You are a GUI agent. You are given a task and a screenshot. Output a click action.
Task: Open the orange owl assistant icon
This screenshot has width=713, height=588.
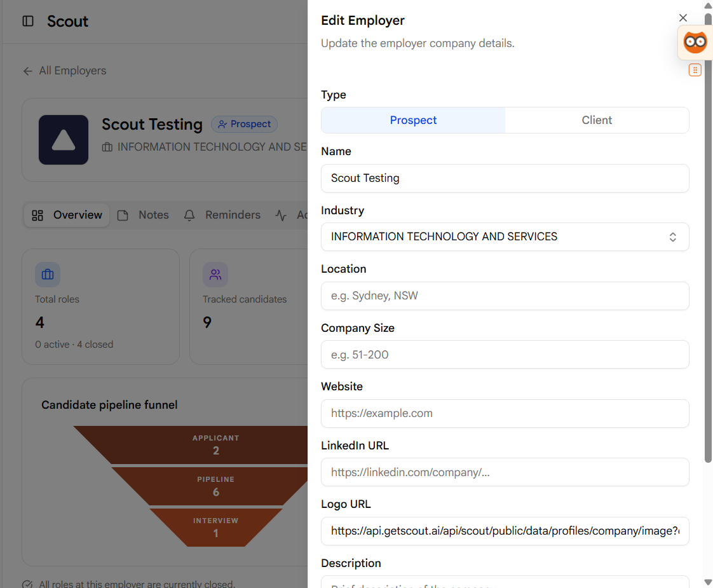pyautogui.click(x=695, y=43)
